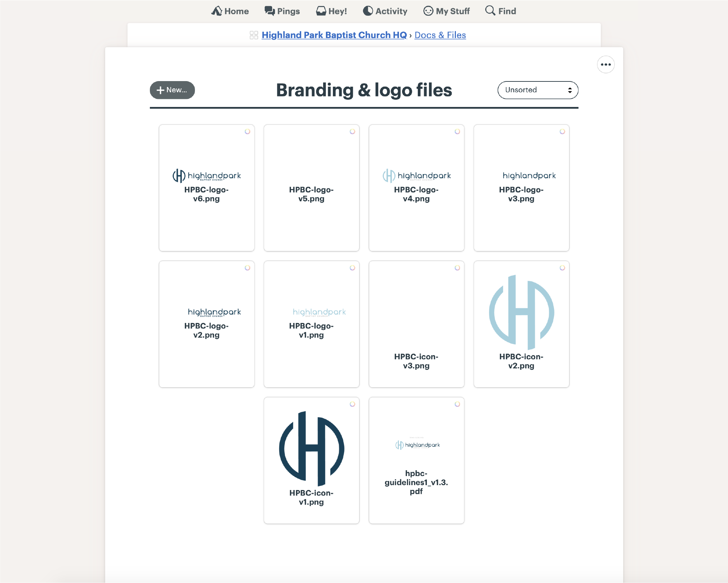Click color circle on HPBC-logo-v1.png card

pyautogui.click(x=352, y=268)
